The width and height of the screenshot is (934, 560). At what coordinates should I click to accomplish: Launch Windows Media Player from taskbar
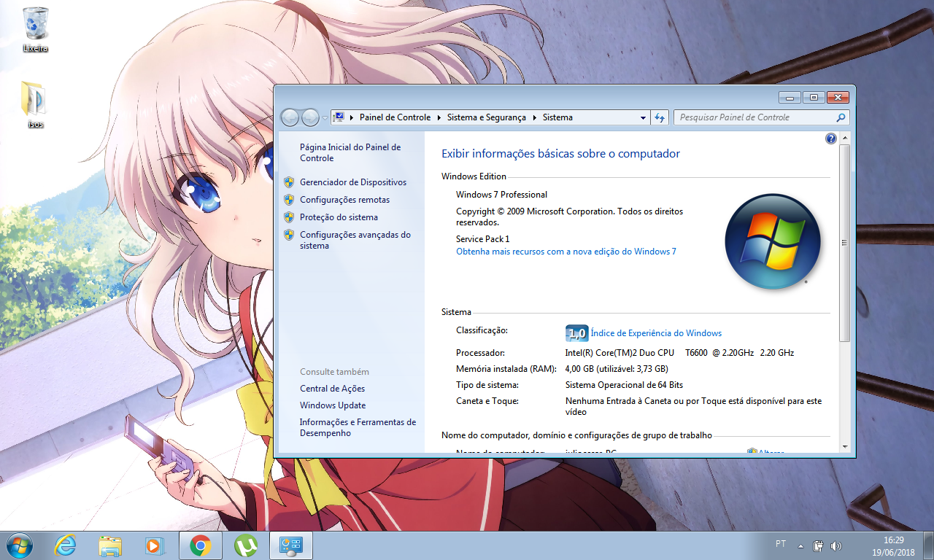[x=155, y=545]
